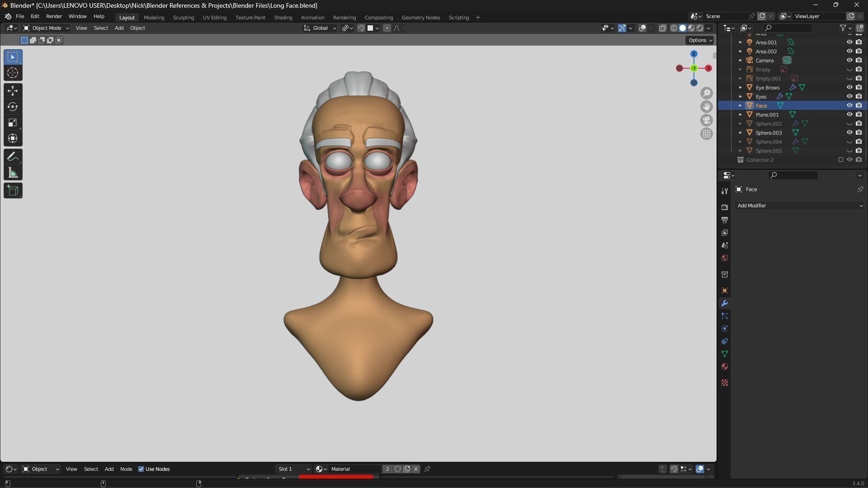Image resolution: width=868 pixels, height=488 pixels.
Task: Choose the Measure ruler tool
Action: 13,173
